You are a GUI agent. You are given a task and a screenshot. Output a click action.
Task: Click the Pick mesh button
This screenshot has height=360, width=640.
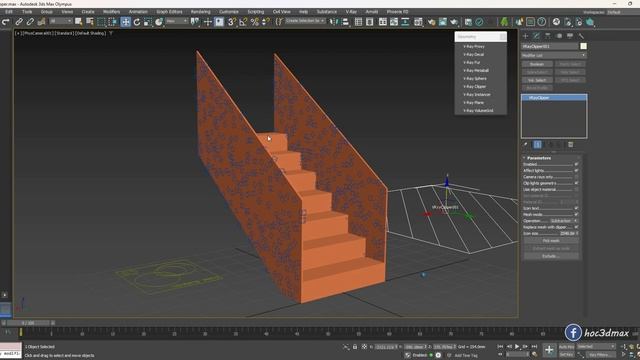[x=551, y=241]
